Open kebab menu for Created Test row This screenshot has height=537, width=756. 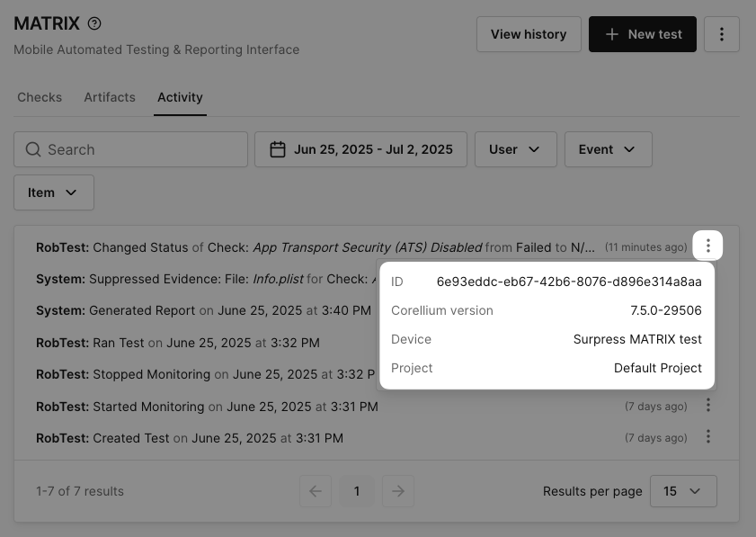707,436
